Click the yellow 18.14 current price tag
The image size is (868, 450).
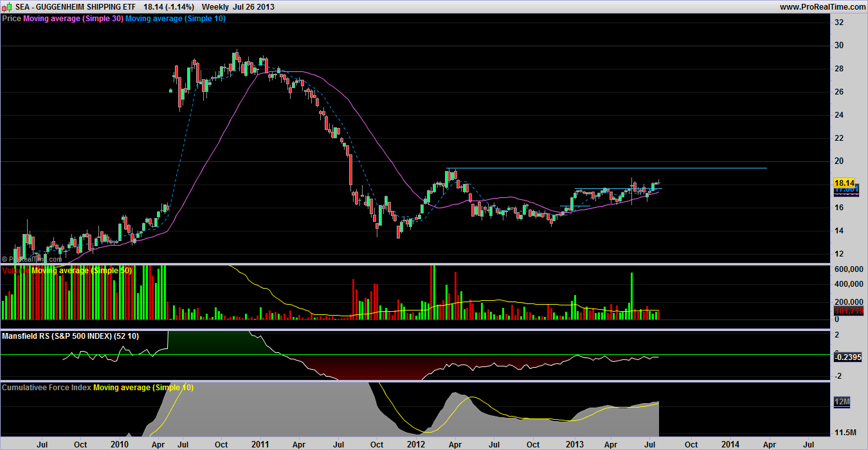pos(844,183)
